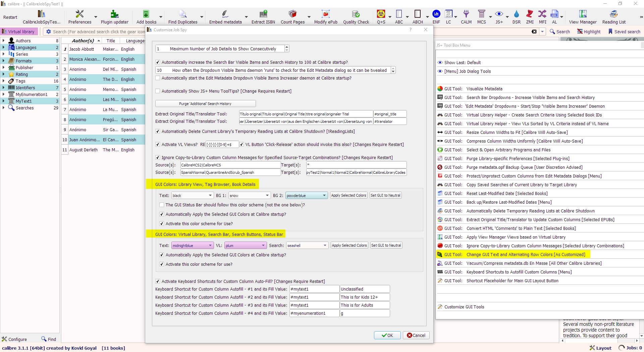Open View Manager from the toolbar

click(x=583, y=17)
